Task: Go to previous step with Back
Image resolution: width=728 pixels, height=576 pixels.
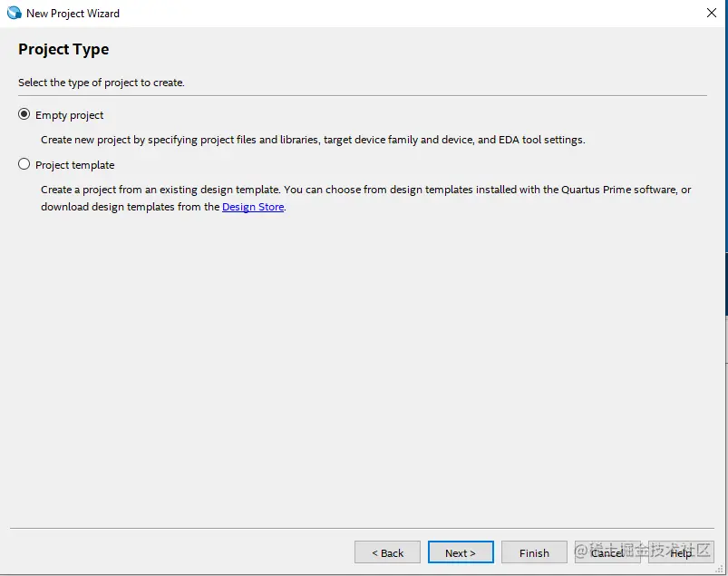Action: pyautogui.click(x=387, y=552)
